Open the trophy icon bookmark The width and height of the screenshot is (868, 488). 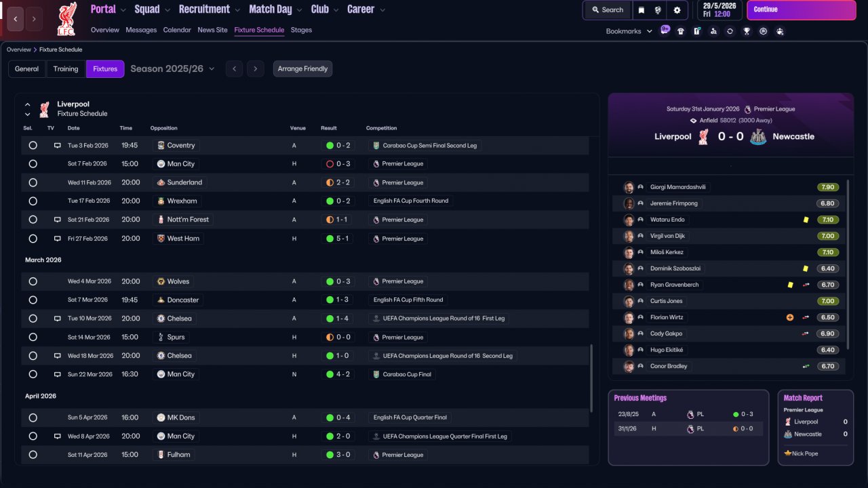point(747,31)
